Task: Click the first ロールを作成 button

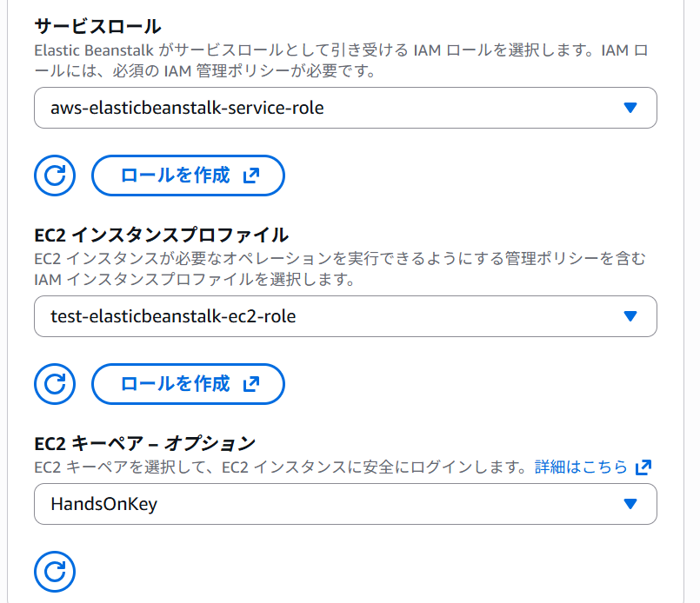Action: pyautogui.click(x=188, y=176)
